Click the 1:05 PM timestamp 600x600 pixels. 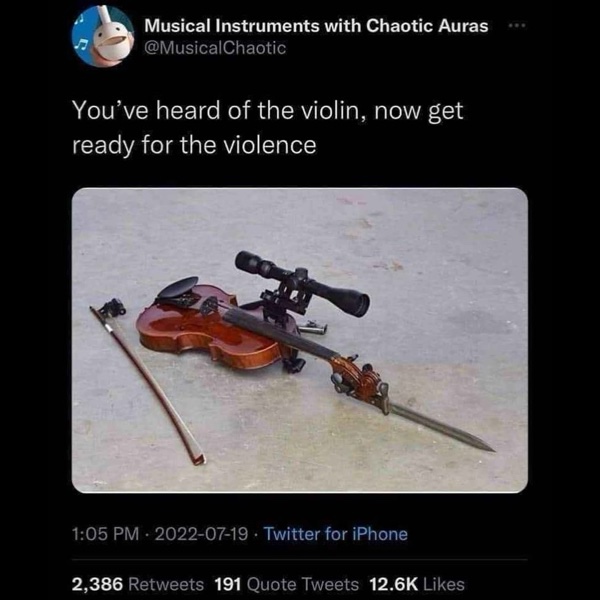point(106,534)
